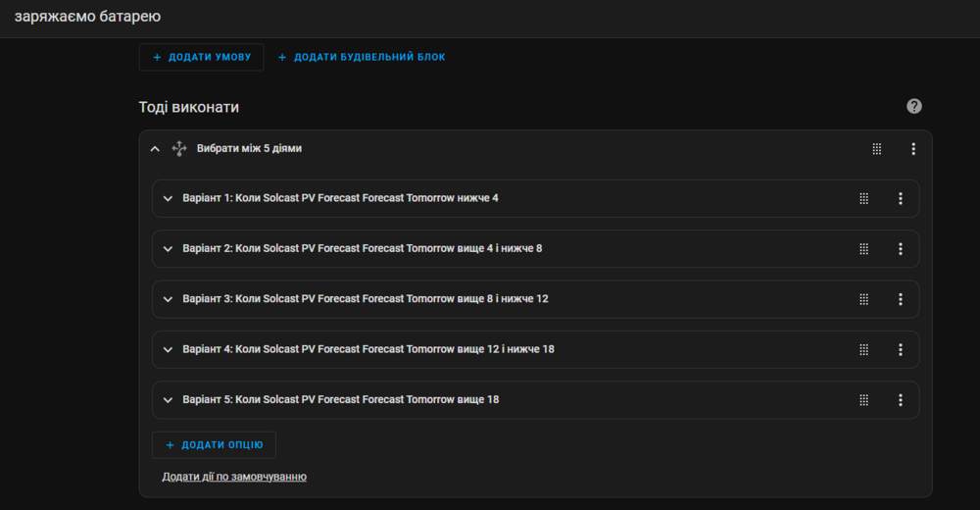Click drag handle of the 'Вибрати між 5 діями' block

pyautogui.click(x=877, y=149)
